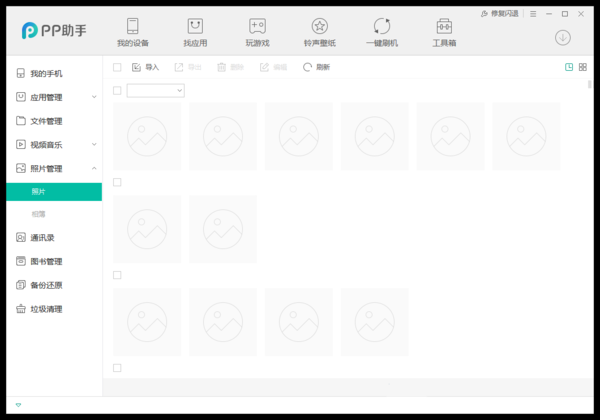Collapse the 照片管理 section chevron
The width and height of the screenshot is (600, 420).
point(94,168)
